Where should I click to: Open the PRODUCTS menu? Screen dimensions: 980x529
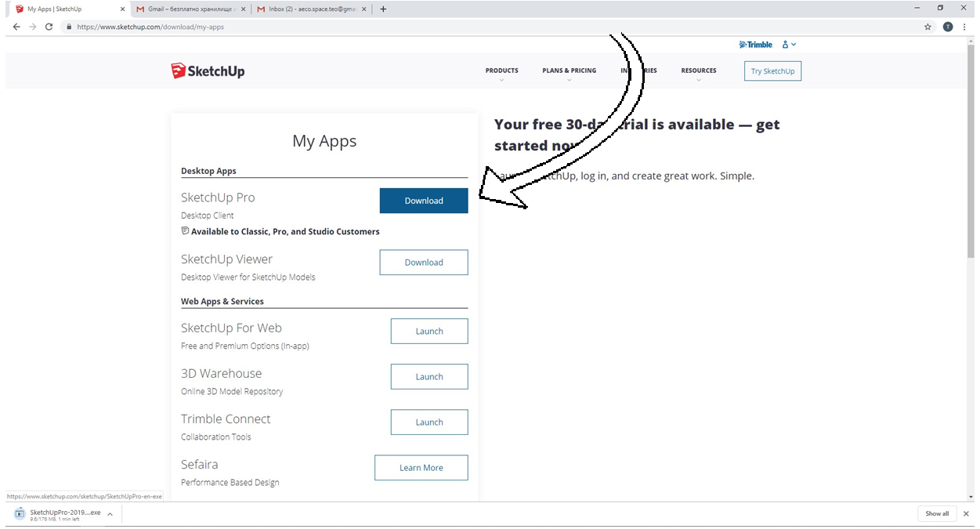501,71
